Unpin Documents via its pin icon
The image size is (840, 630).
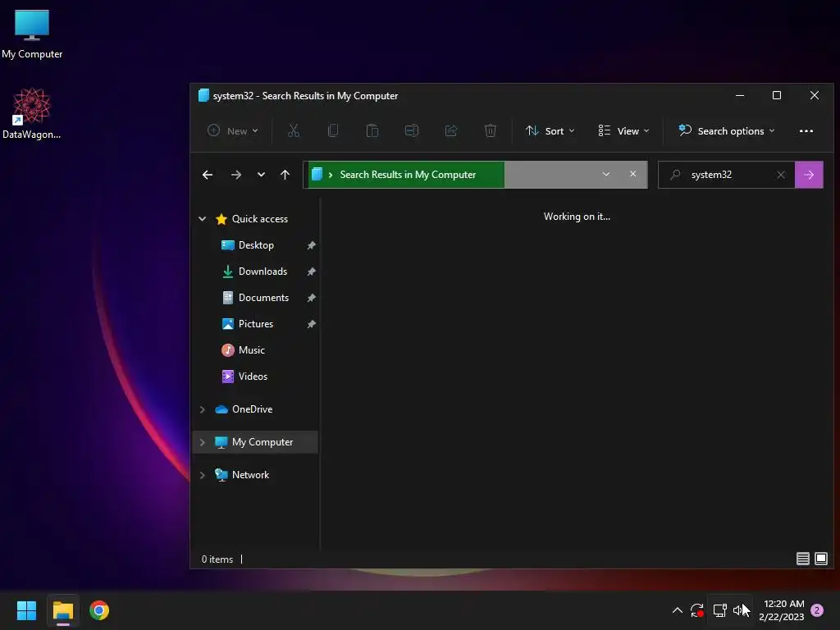pos(311,298)
